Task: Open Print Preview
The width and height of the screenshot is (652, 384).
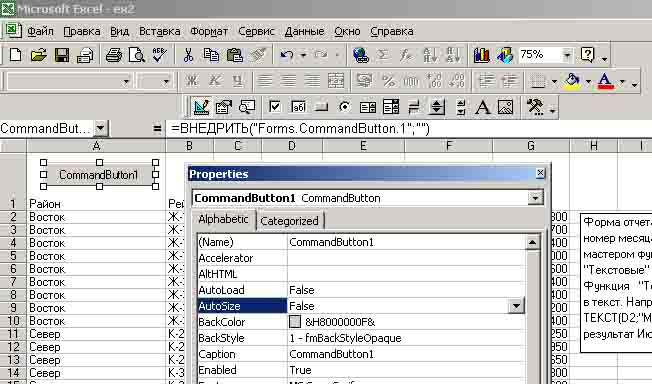Action: tap(136, 55)
